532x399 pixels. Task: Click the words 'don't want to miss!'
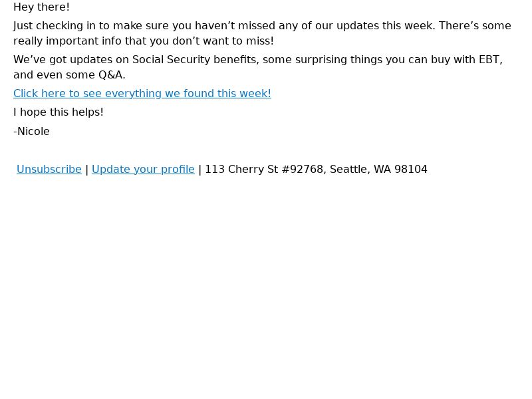tap(223, 41)
